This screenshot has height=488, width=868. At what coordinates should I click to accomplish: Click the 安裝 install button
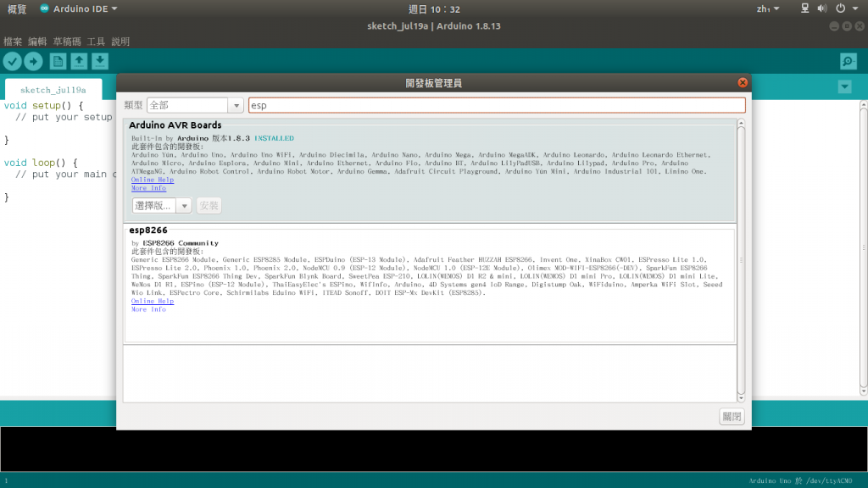click(x=209, y=206)
